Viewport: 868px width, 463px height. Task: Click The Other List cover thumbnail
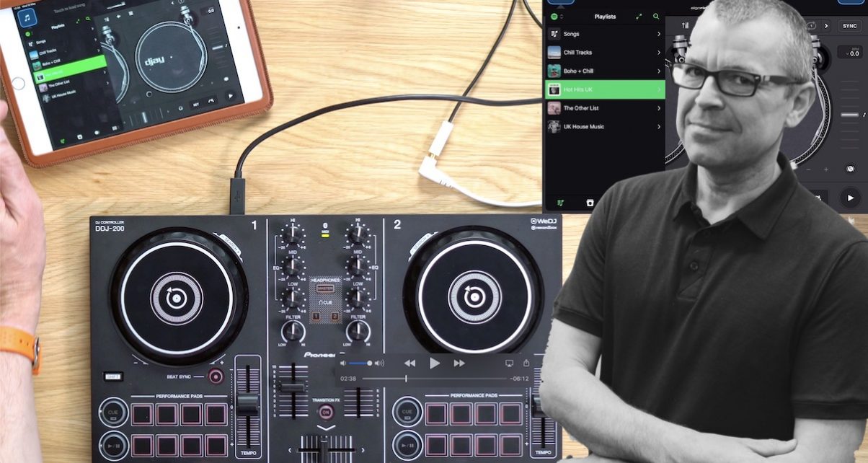(554, 108)
